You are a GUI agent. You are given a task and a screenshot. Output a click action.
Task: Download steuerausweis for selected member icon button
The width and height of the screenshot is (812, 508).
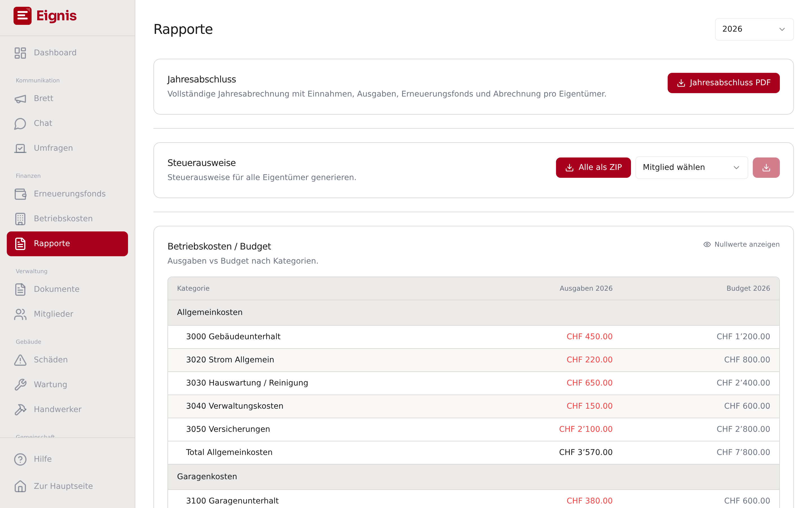click(x=766, y=167)
